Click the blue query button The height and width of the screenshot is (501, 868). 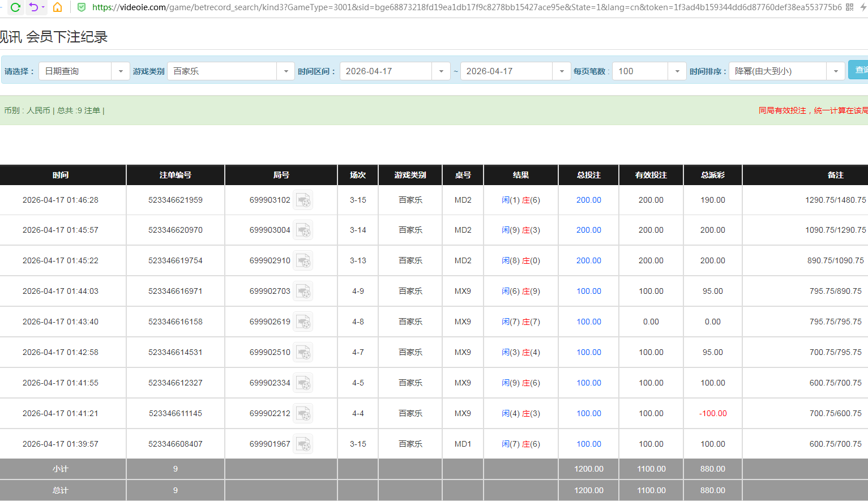pyautogui.click(x=858, y=70)
